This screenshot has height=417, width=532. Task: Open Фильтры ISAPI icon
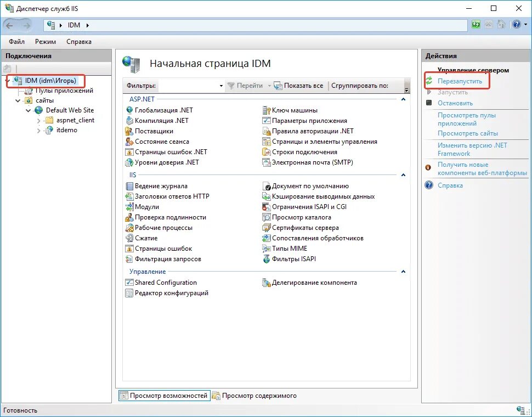click(267, 259)
